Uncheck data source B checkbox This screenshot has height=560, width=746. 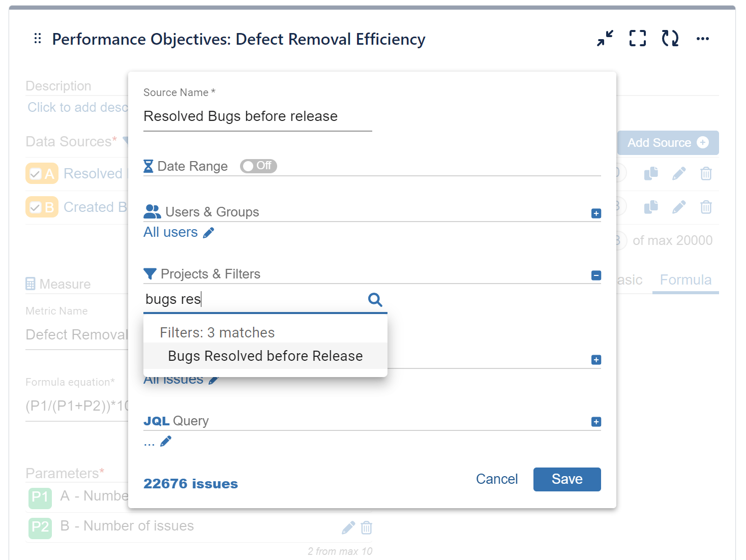point(36,207)
